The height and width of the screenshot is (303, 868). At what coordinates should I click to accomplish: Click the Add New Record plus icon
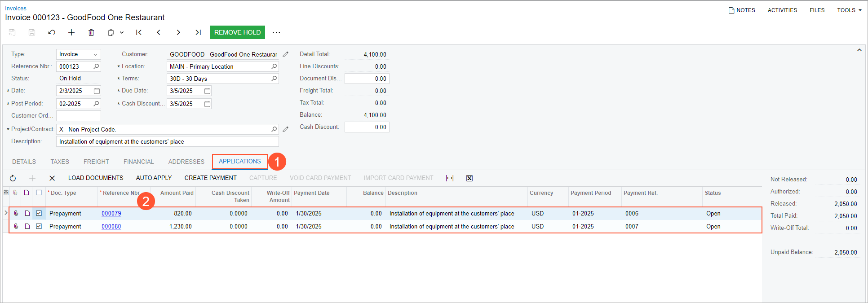[71, 32]
